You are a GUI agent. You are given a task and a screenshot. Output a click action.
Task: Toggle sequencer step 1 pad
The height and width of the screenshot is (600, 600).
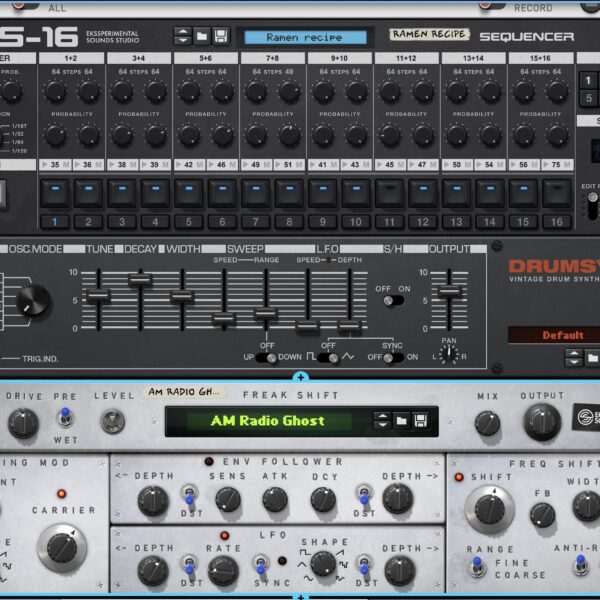(55, 194)
